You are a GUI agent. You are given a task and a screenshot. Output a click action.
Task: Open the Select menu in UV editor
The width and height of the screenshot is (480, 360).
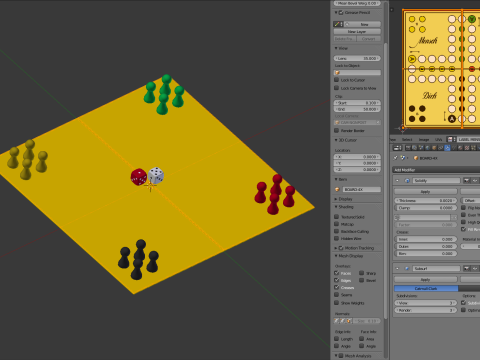tap(407, 139)
